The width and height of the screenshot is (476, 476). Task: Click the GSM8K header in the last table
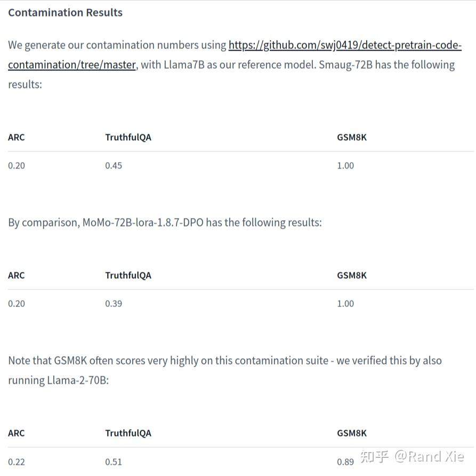click(x=352, y=433)
